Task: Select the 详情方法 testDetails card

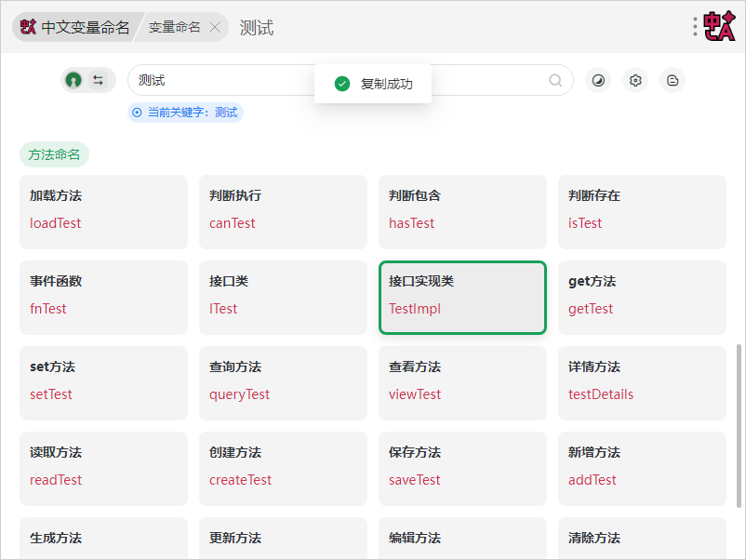Action: tap(642, 383)
